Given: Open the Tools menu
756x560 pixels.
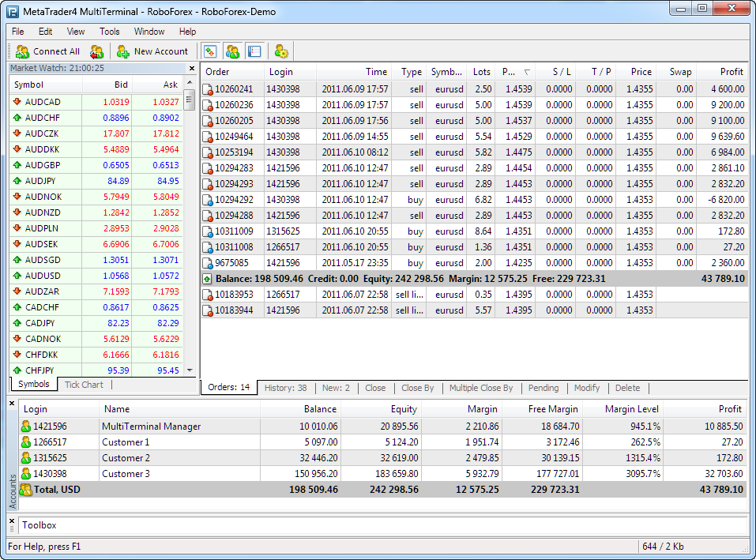Looking at the screenshot, I should coord(110,32).
